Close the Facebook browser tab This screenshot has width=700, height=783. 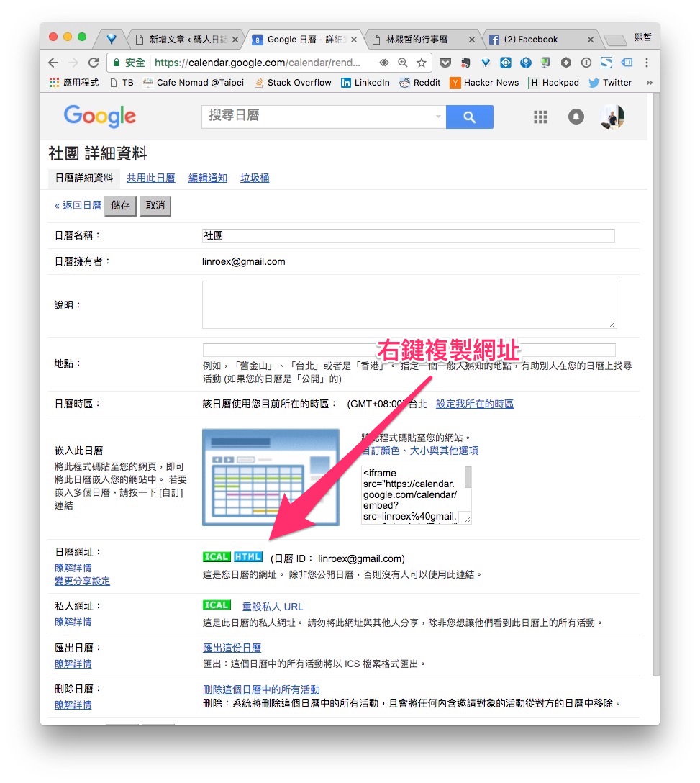[590, 40]
